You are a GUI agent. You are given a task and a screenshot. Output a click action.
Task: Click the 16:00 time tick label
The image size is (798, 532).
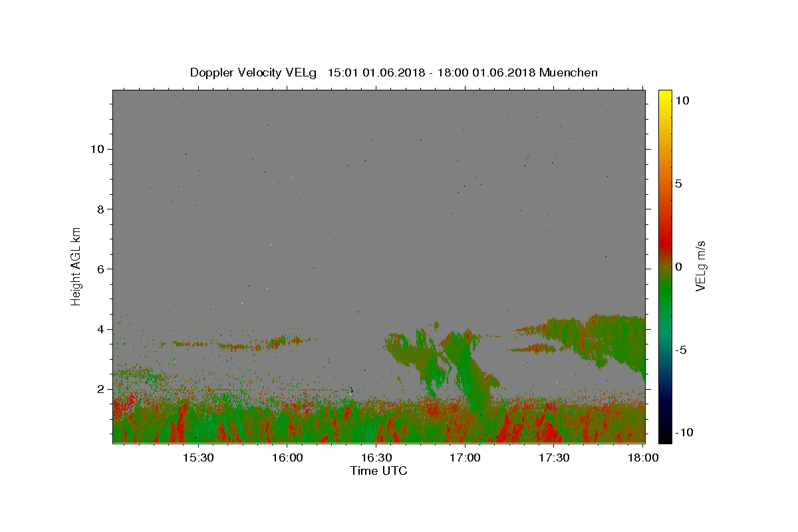point(287,458)
